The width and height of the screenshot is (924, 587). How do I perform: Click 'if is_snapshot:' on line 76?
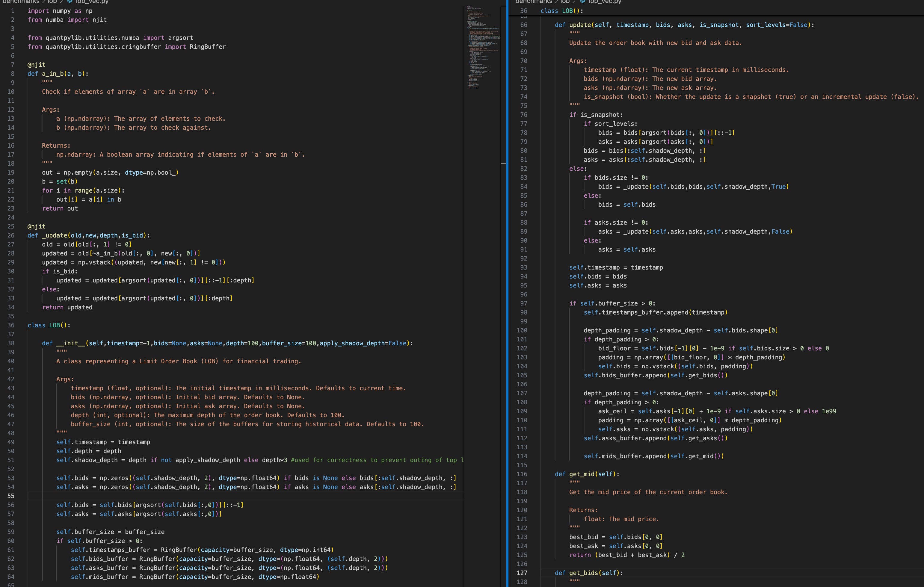coord(596,115)
